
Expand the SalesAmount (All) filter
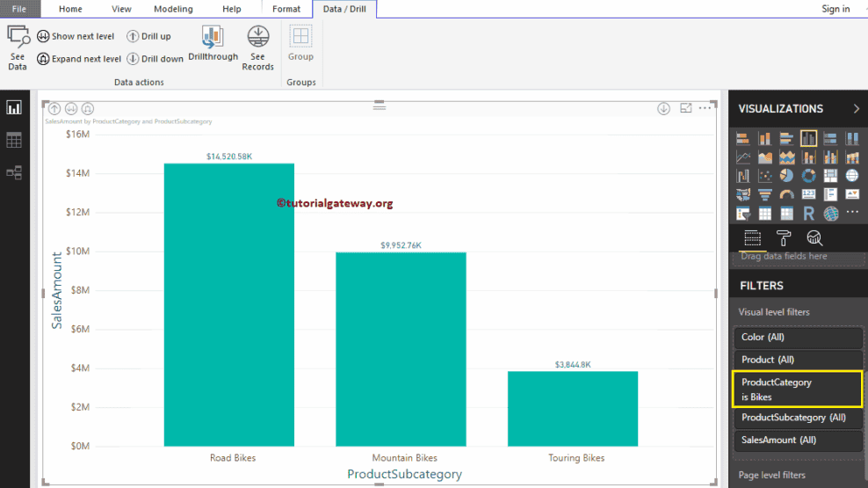pos(799,440)
